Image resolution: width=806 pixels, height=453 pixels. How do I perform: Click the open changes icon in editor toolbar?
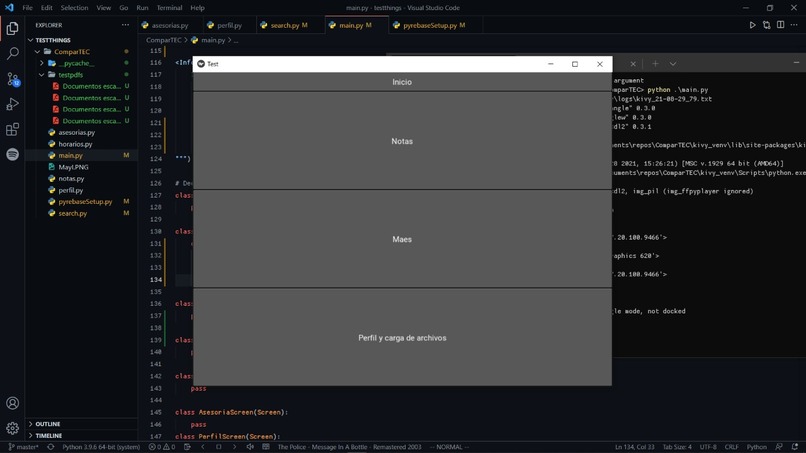[x=766, y=25]
